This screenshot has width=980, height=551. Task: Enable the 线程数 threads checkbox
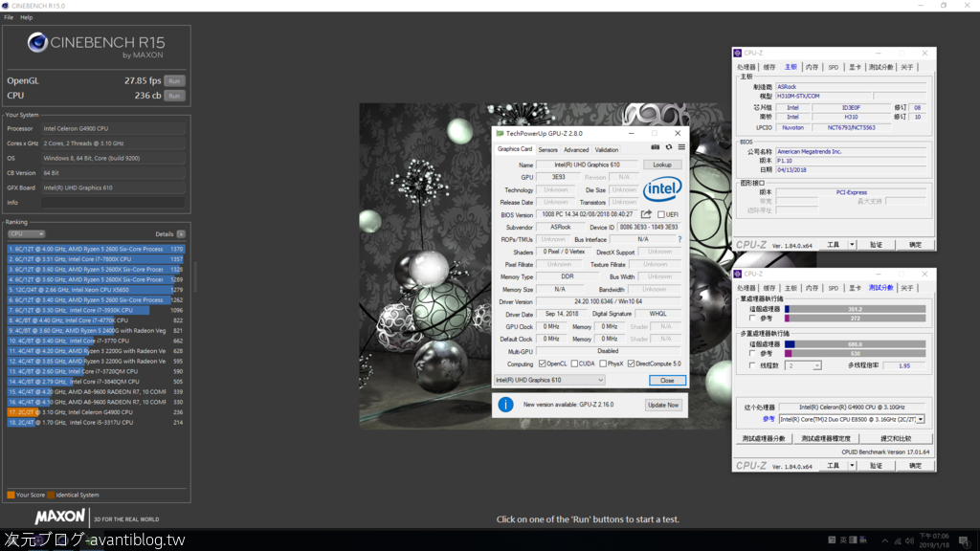pos(752,365)
